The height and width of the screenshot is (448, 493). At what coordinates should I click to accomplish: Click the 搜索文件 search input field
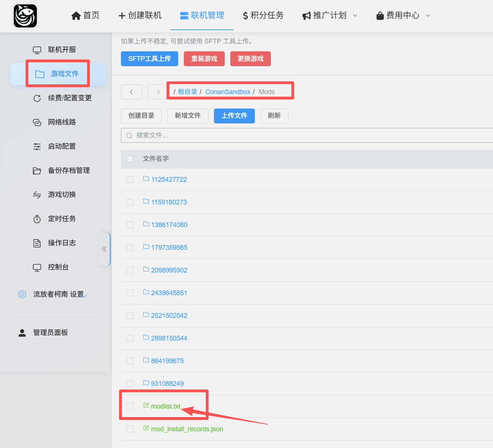(309, 135)
